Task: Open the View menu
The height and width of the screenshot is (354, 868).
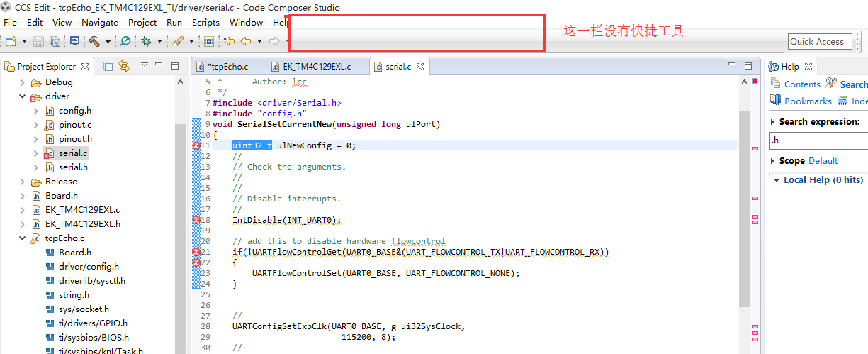Action: tap(62, 22)
